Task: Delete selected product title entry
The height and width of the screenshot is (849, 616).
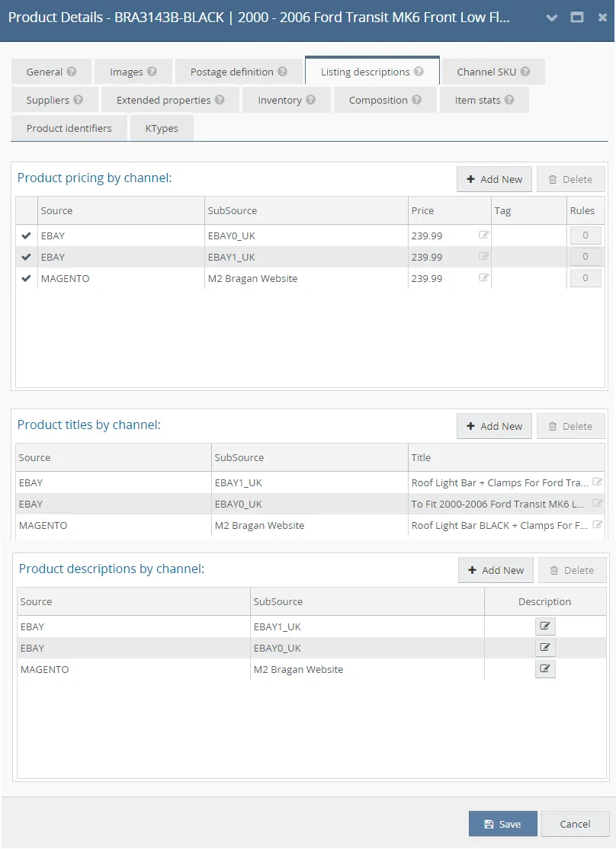Action: 570,426
